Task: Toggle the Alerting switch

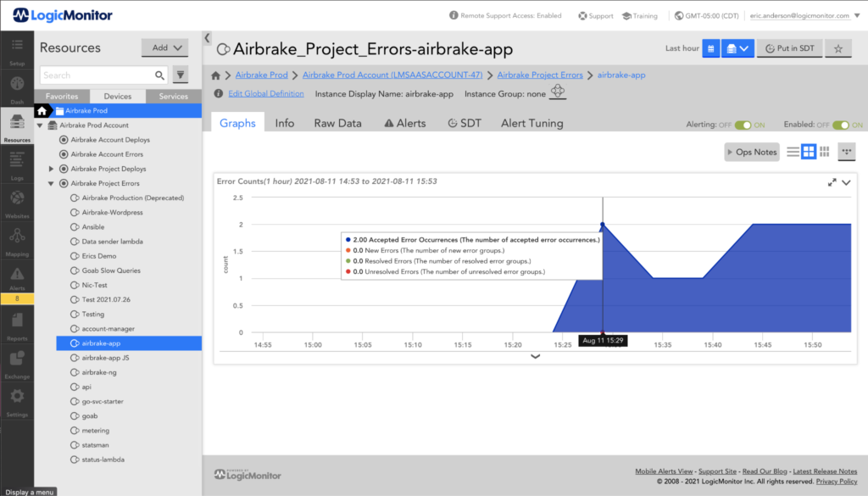Action: point(743,125)
